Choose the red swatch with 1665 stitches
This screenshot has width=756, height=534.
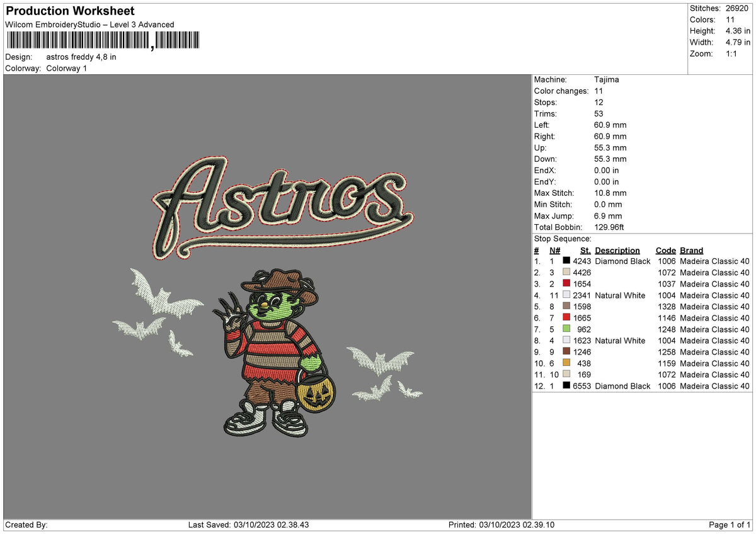567,317
